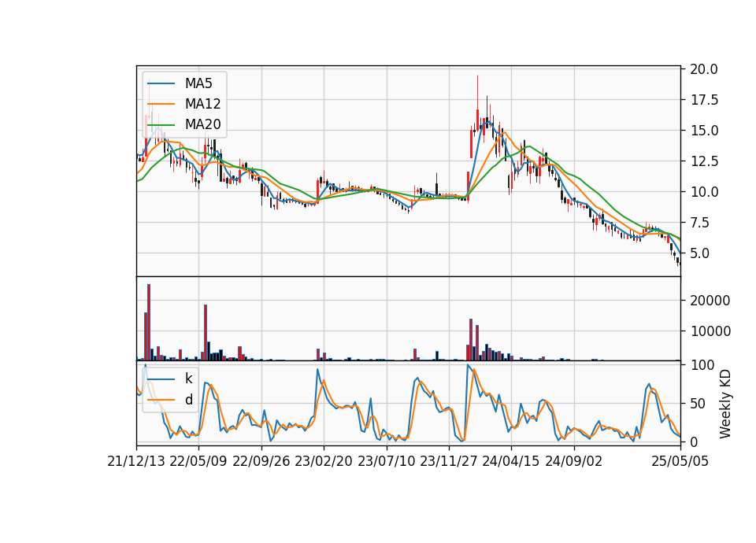This screenshot has width=756, height=543.
Task: Click the 22/09/26 date label
Action: 261,461
